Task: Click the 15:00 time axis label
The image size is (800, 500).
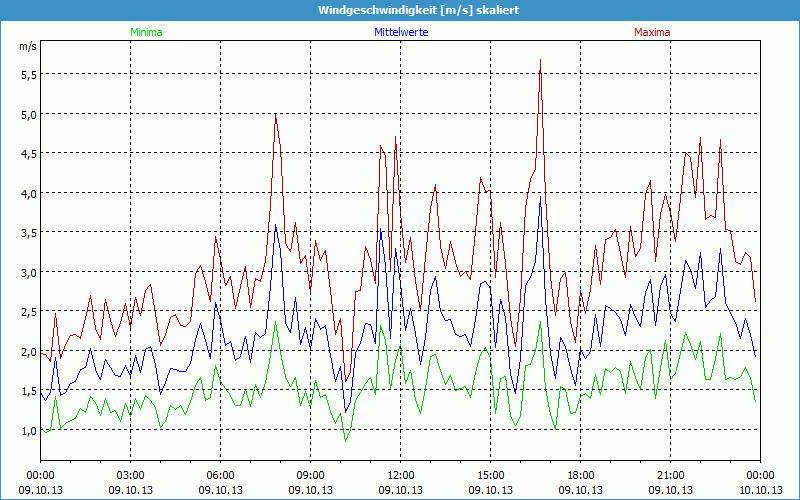Action: pyautogui.click(x=491, y=476)
